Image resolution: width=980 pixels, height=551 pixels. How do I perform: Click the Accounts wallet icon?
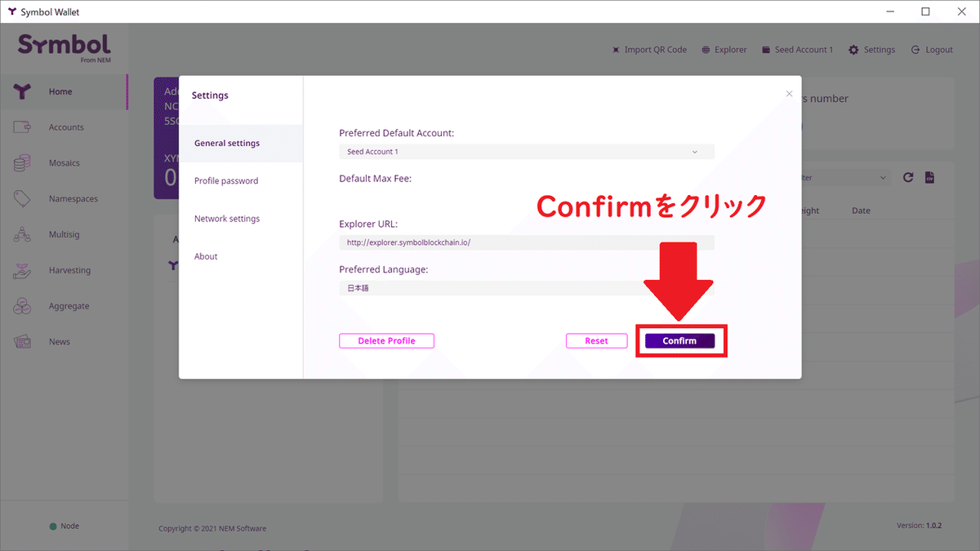[23, 127]
